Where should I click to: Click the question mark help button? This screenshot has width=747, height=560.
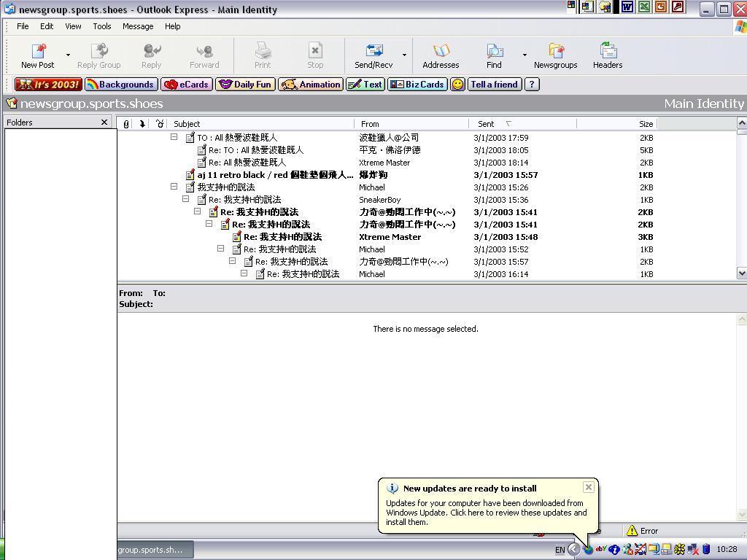coord(532,85)
